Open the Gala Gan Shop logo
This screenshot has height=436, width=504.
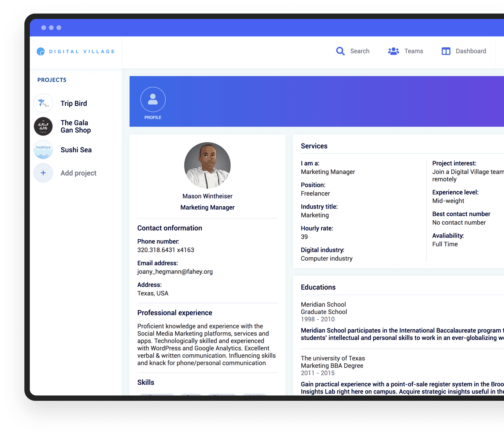click(43, 126)
